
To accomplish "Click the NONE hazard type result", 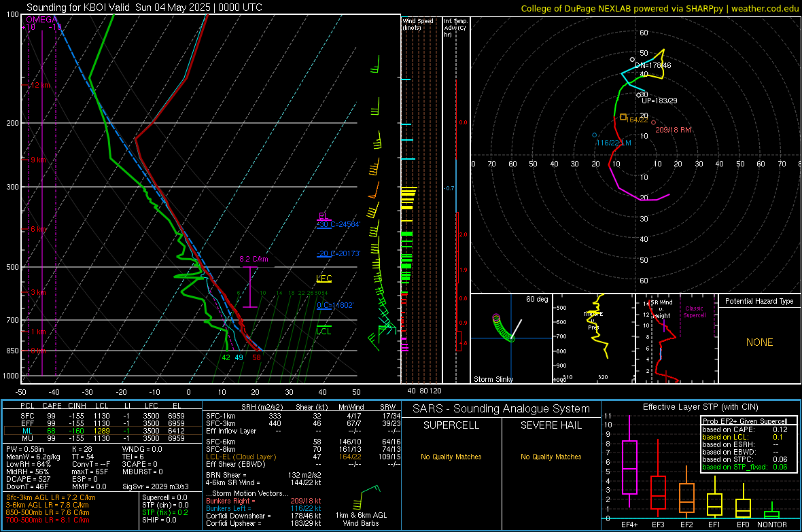I will (x=760, y=342).
